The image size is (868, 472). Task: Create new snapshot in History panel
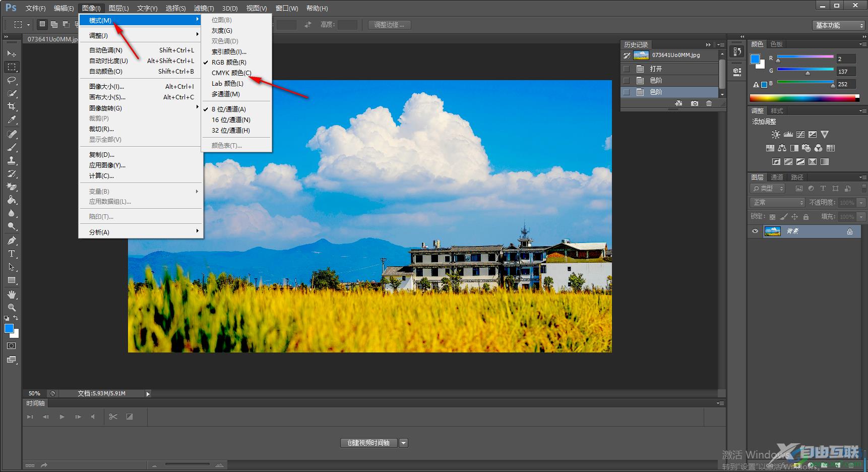pos(695,103)
